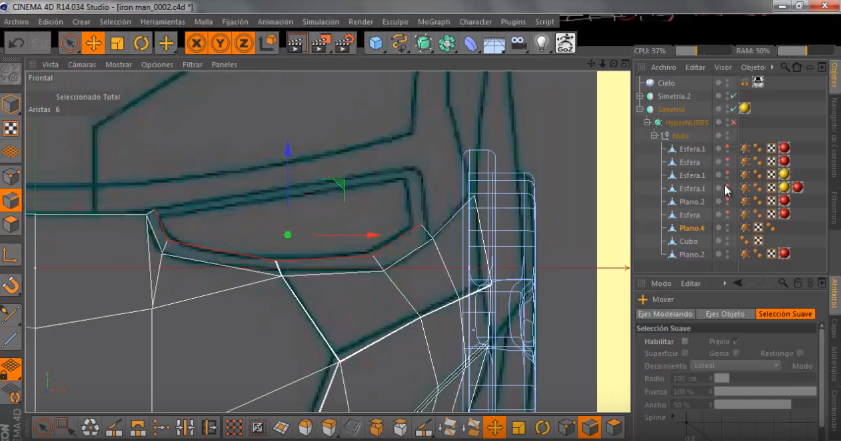Toggle the X axis lock
The width and height of the screenshot is (841, 441).
196,43
